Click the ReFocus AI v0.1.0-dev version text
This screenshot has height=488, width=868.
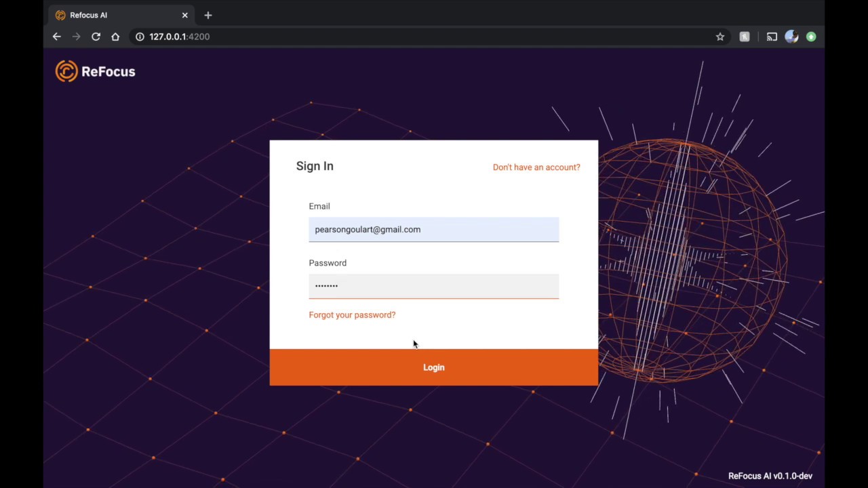click(x=770, y=476)
